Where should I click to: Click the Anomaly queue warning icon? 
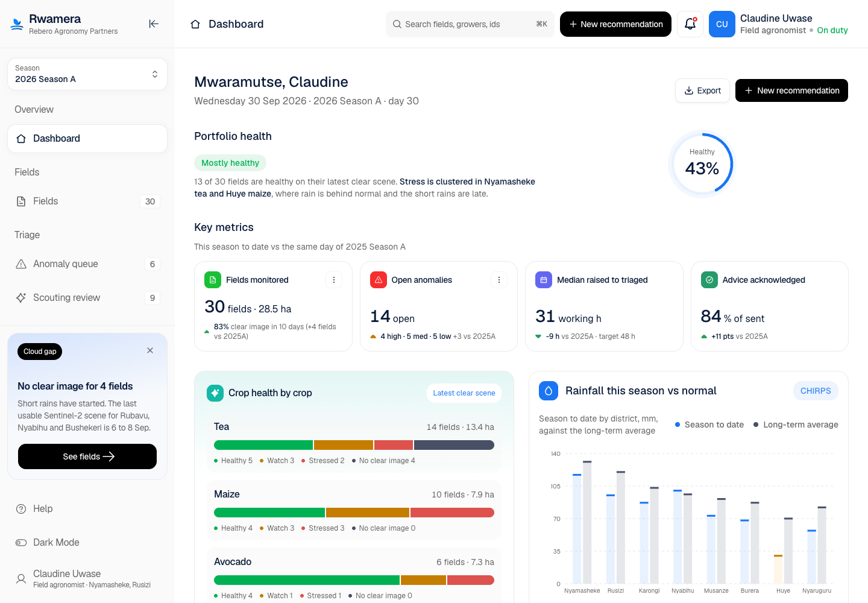(21, 264)
